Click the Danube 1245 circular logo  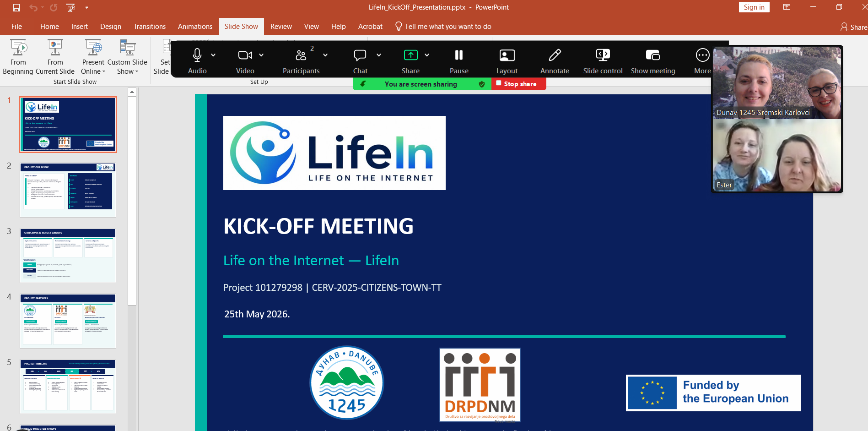tap(347, 382)
